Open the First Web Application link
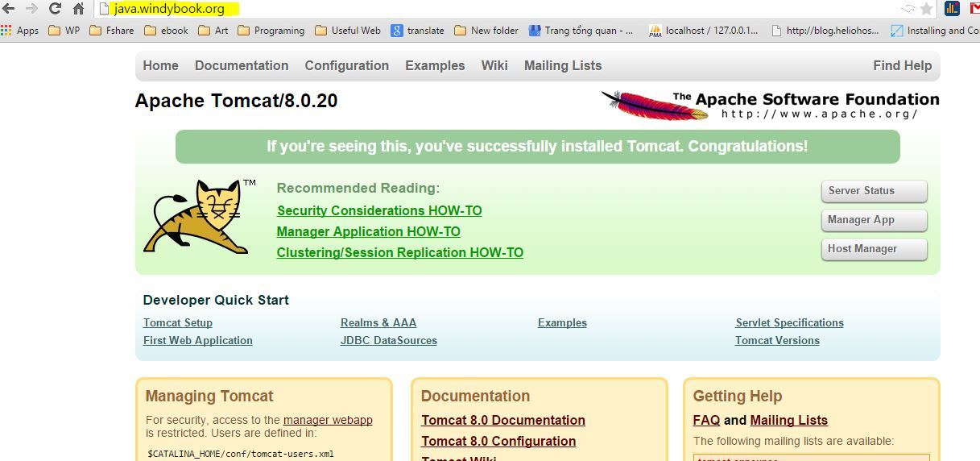 coord(198,341)
